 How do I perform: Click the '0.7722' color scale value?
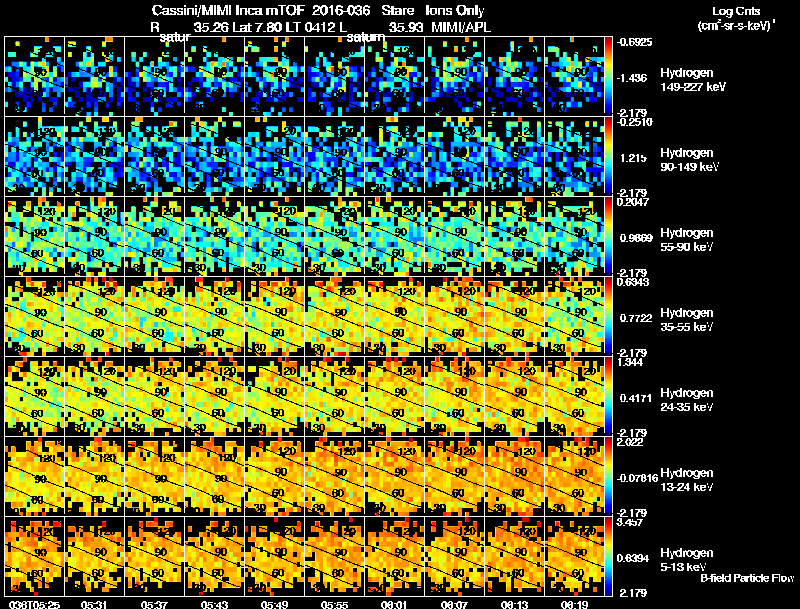point(636,318)
